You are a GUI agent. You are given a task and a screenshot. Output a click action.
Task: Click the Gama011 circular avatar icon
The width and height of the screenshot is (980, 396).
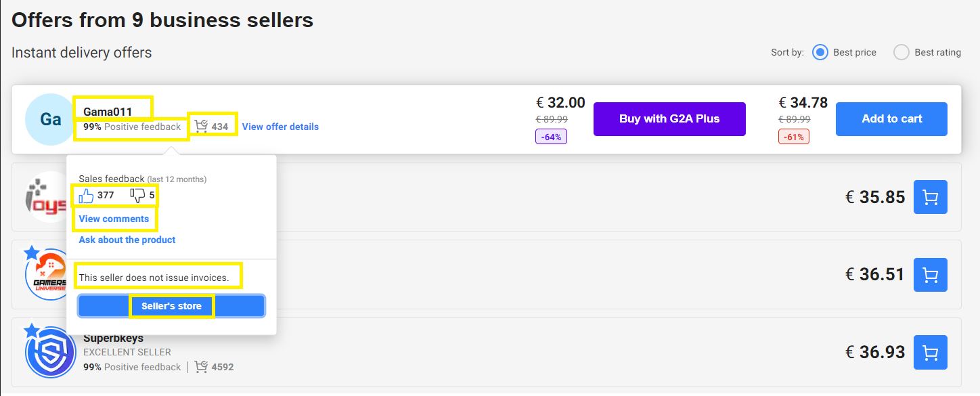[50, 119]
